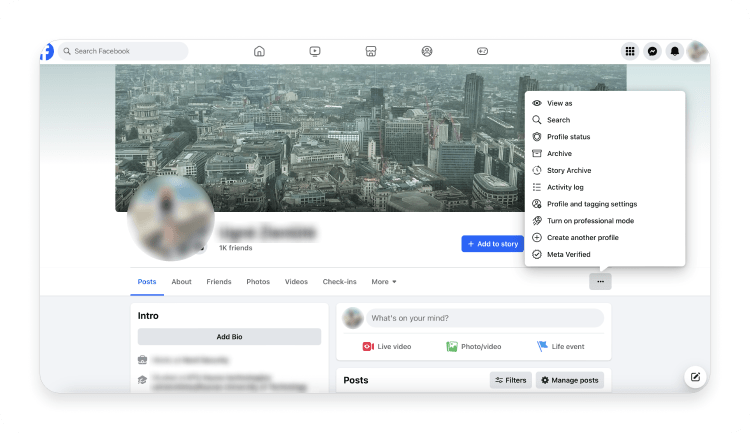Viewport: 750px width, 433px height.
Task: Choose Search from profile menu
Action: [x=605, y=120]
